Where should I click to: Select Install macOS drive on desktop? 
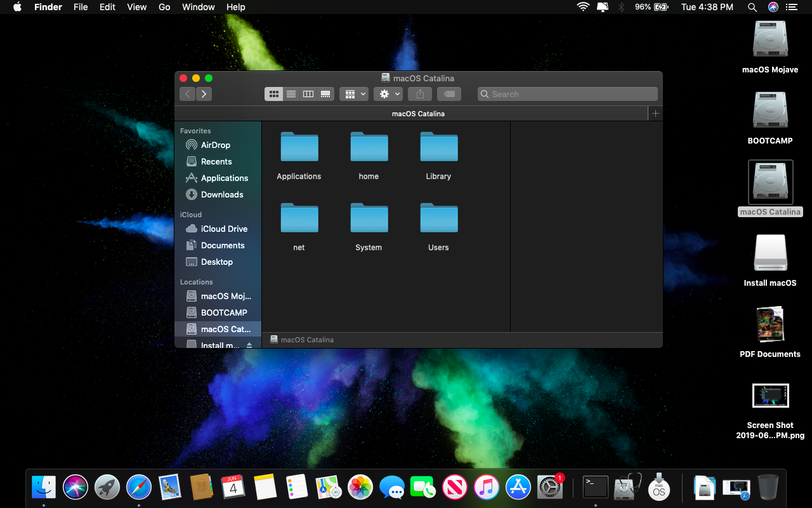click(x=770, y=260)
